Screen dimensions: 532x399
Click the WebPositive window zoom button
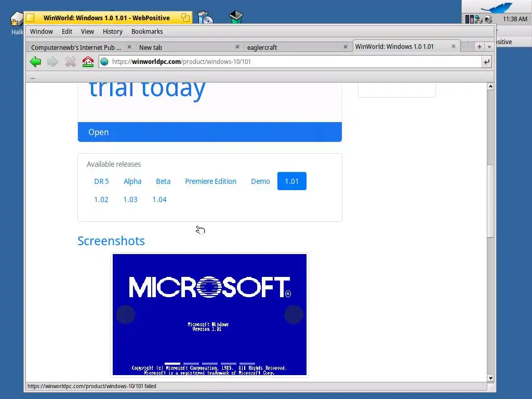(185, 18)
